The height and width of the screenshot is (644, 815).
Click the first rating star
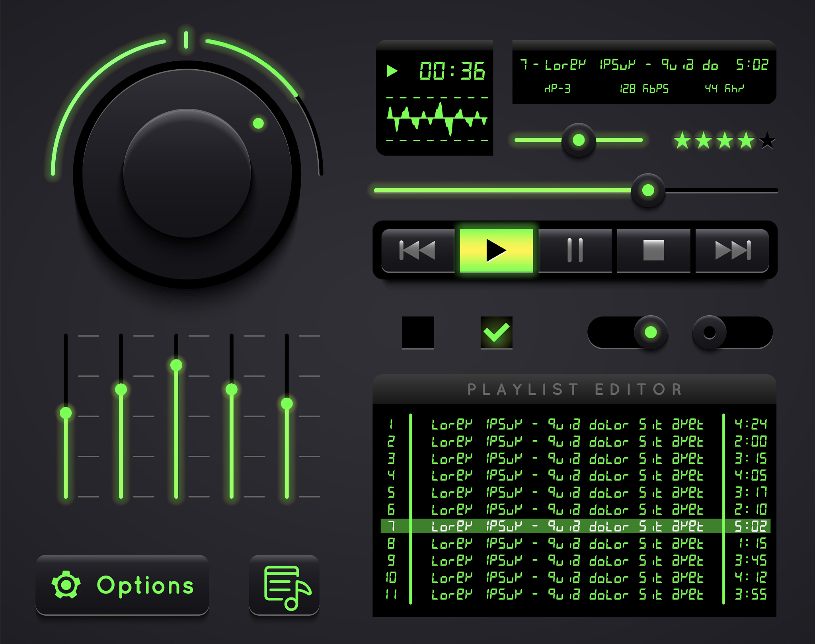(682, 141)
